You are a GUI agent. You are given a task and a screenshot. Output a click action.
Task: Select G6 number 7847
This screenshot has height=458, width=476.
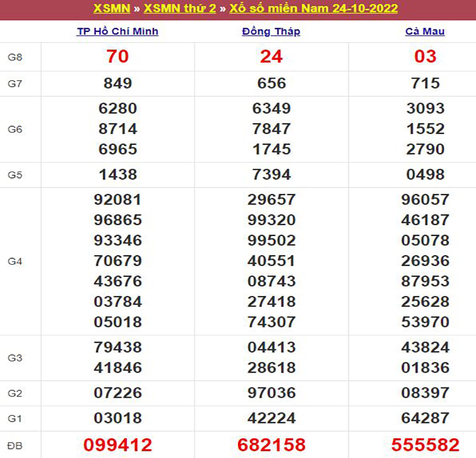point(272,129)
